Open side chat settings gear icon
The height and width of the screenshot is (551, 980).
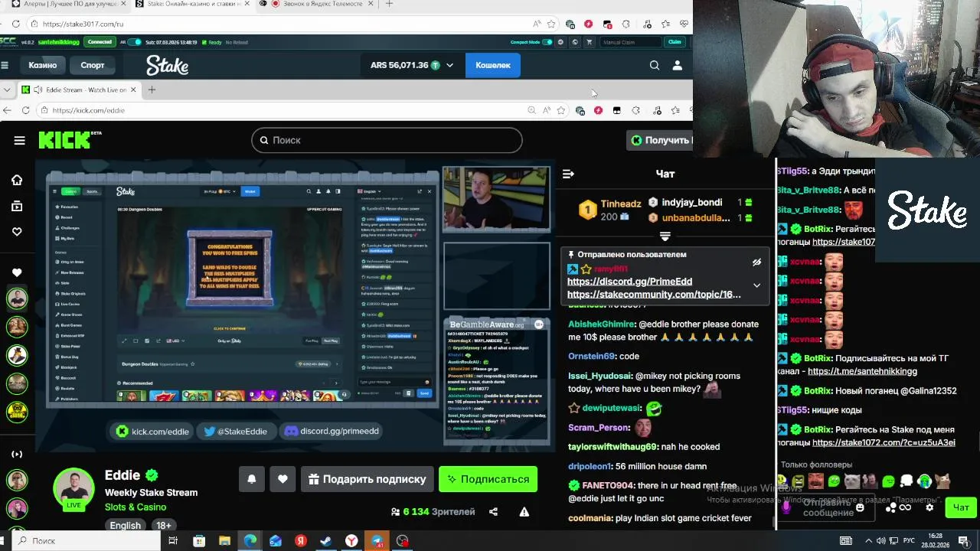click(929, 507)
